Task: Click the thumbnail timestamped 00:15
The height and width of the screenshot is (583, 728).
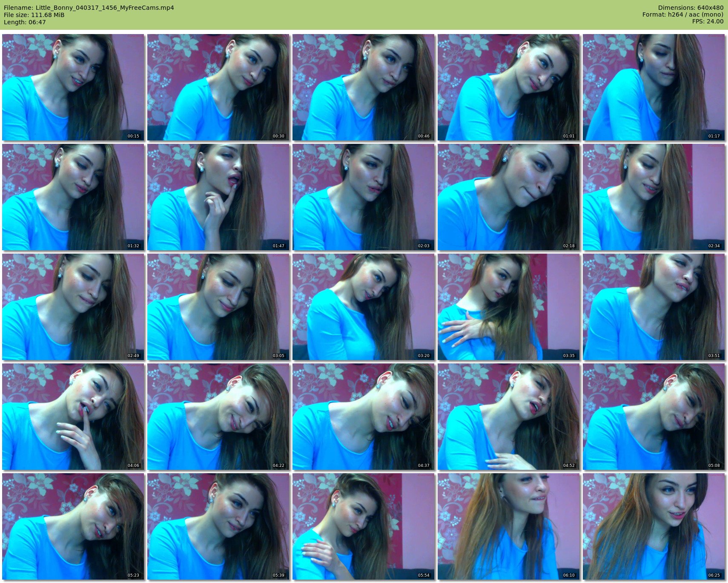Action: pyautogui.click(x=73, y=87)
